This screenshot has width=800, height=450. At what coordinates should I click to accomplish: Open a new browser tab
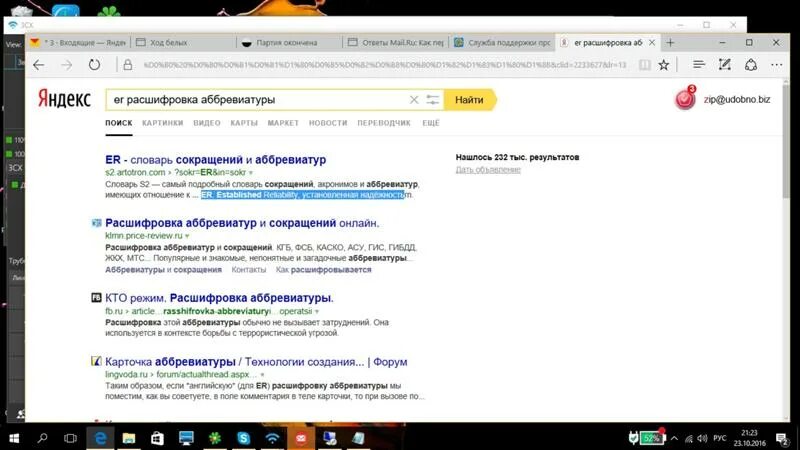point(670,43)
